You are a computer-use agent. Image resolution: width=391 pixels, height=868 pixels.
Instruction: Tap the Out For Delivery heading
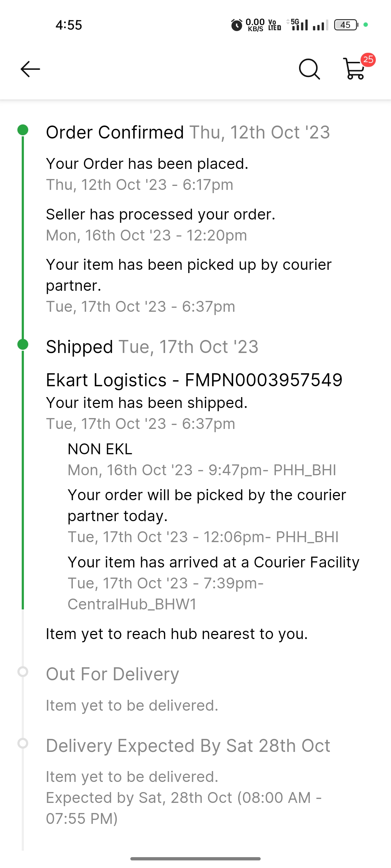click(x=112, y=674)
